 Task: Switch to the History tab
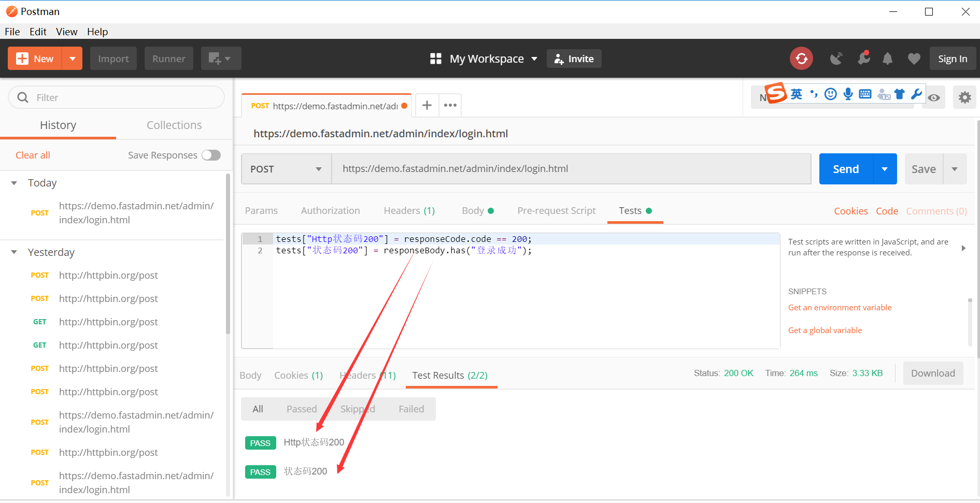tap(58, 125)
